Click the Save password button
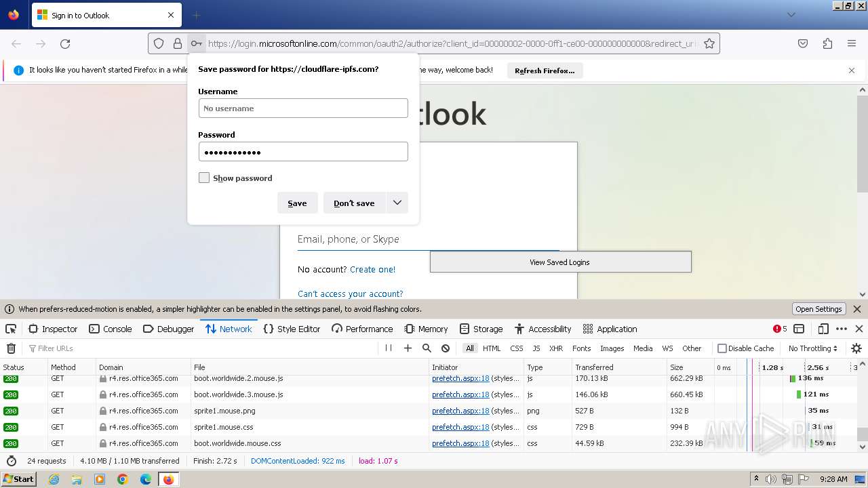The width and height of the screenshot is (868, 488). pyautogui.click(x=297, y=203)
